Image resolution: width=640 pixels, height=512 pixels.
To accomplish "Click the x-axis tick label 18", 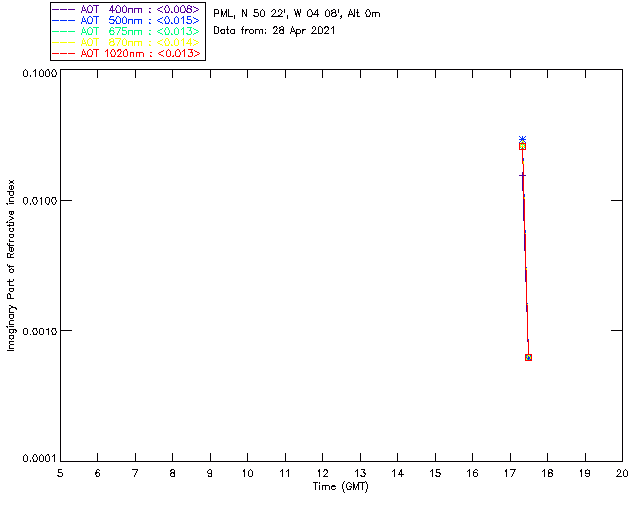I will tap(547, 473).
